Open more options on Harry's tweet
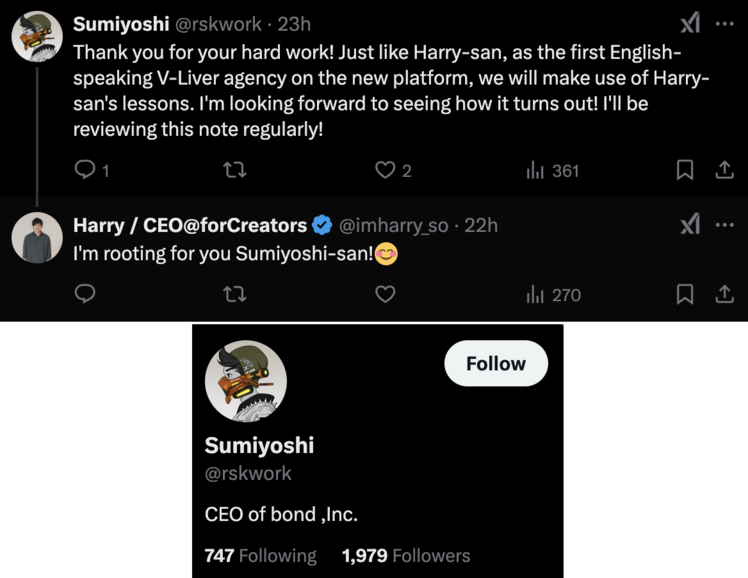Viewport: 748px width, 578px height. point(724,225)
